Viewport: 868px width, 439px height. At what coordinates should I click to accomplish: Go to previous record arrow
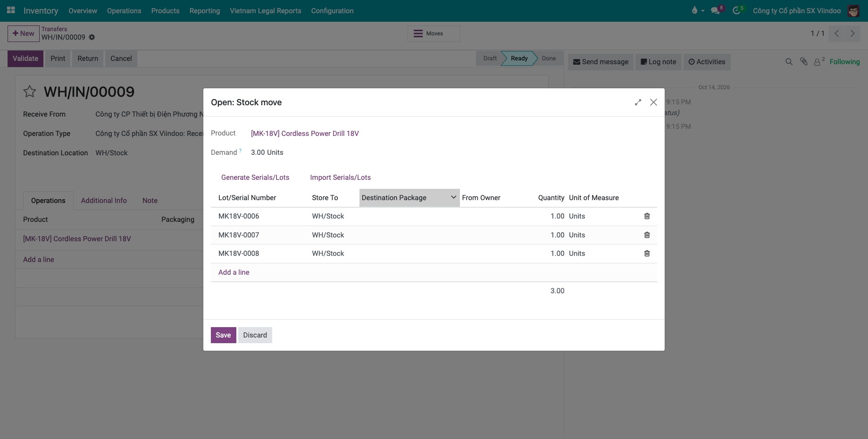click(836, 34)
